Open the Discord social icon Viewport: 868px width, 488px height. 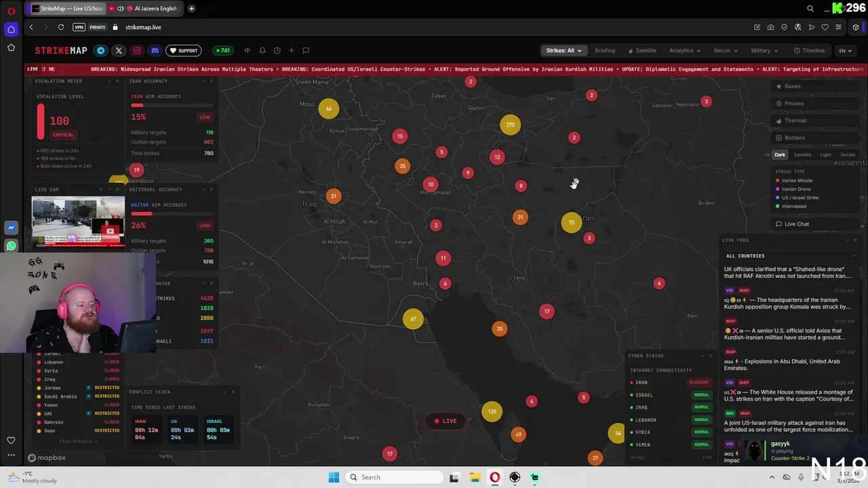click(155, 50)
